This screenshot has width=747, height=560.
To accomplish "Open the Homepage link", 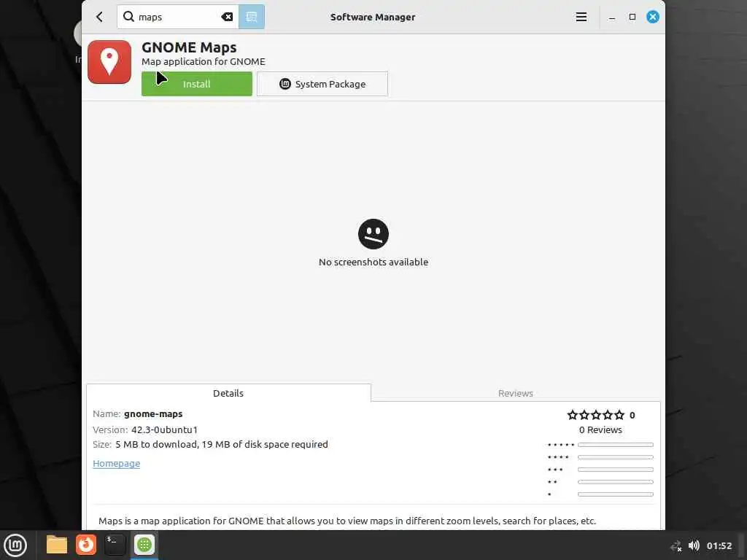I will coord(116,463).
